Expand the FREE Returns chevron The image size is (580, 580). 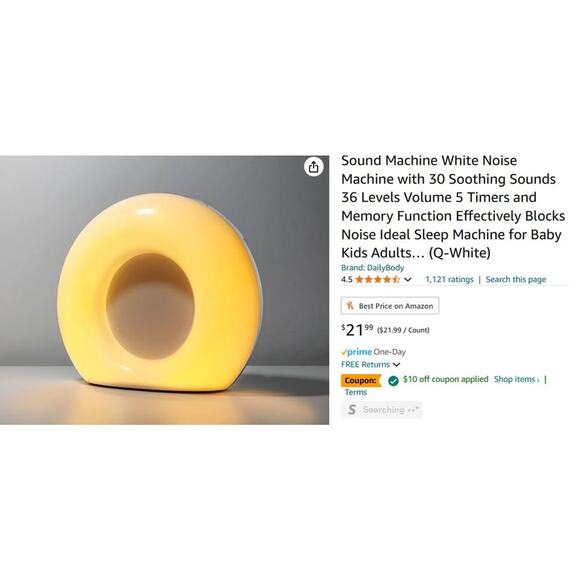(x=397, y=365)
